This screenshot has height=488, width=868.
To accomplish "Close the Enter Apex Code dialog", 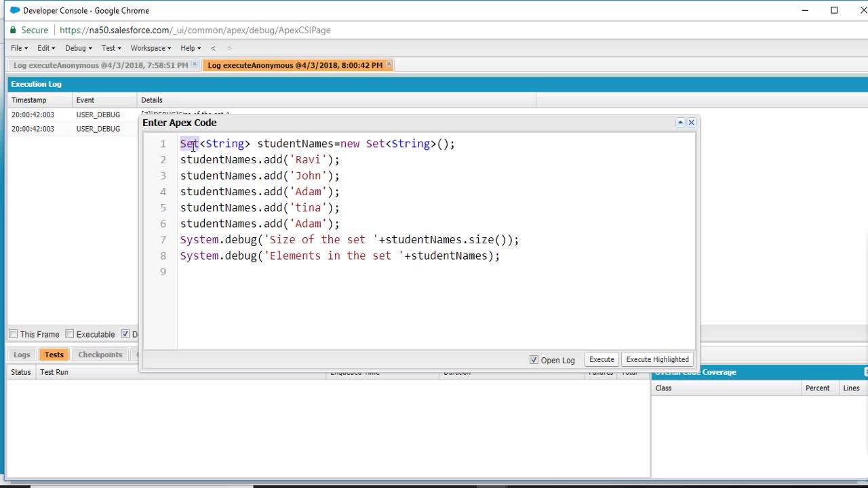I will point(691,123).
